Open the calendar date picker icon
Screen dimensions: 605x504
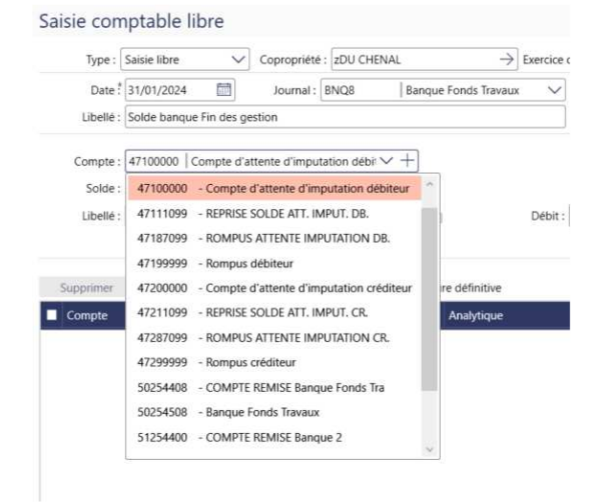point(225,89)
